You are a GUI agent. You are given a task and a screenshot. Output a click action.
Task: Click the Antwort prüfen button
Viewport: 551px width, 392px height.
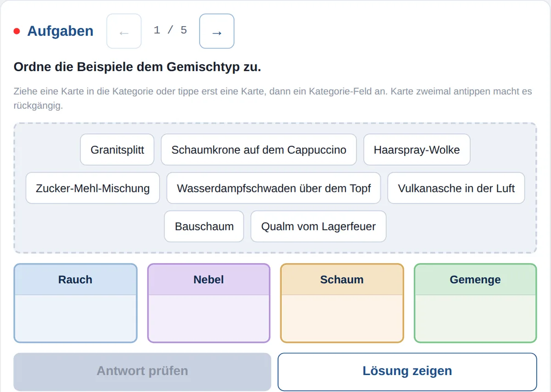(142, 371)
